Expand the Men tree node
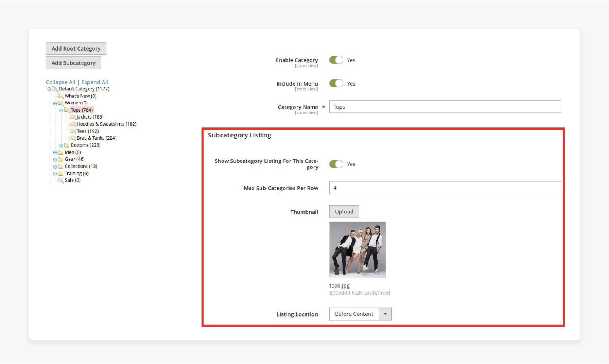Screen dimensions: 609x364 pos(55,153)
